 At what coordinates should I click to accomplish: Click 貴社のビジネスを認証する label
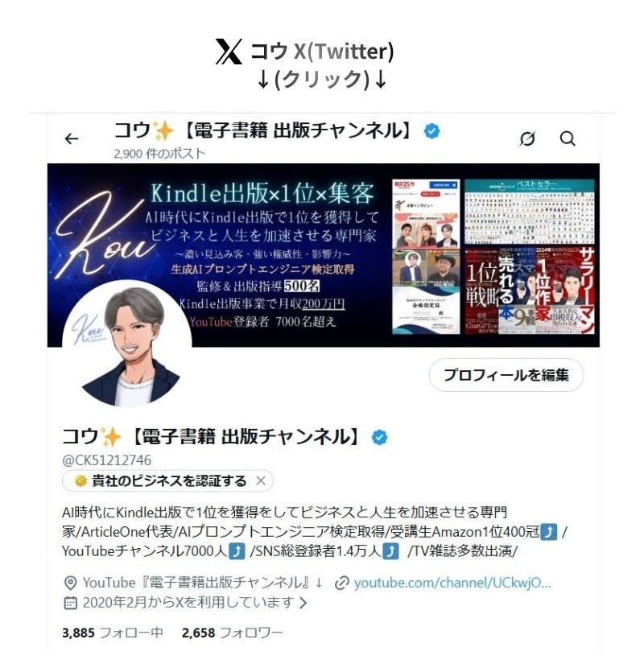169,480
